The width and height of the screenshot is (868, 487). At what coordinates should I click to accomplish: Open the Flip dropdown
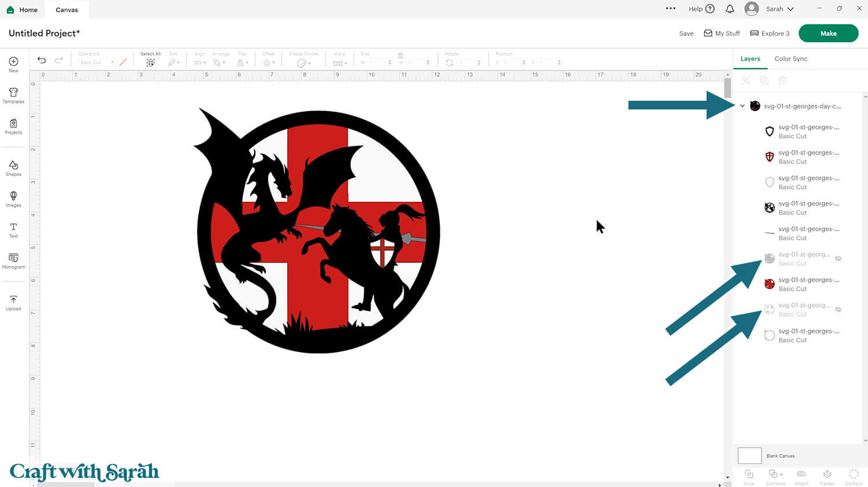click(242, 63)
